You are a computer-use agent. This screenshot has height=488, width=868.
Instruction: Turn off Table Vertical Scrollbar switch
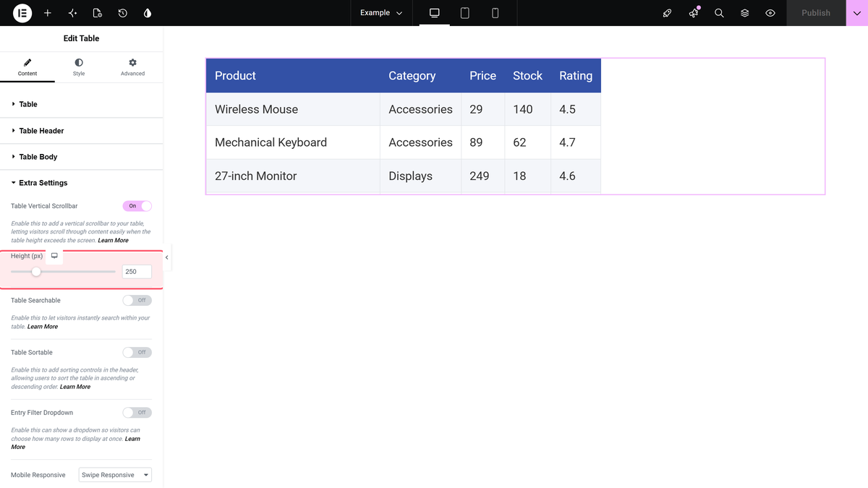click(137, 206)
